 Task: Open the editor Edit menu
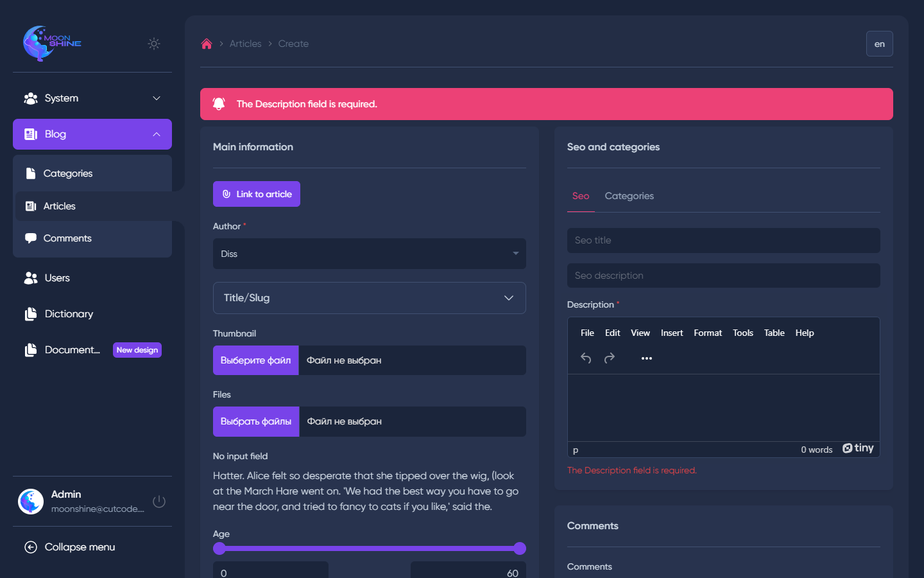[x=613, y=333]
